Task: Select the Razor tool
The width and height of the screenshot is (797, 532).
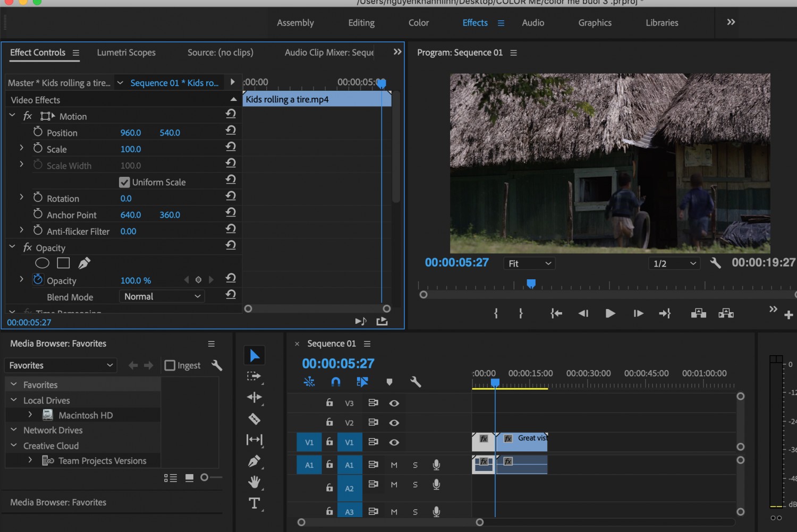Action: pos(255,419)
